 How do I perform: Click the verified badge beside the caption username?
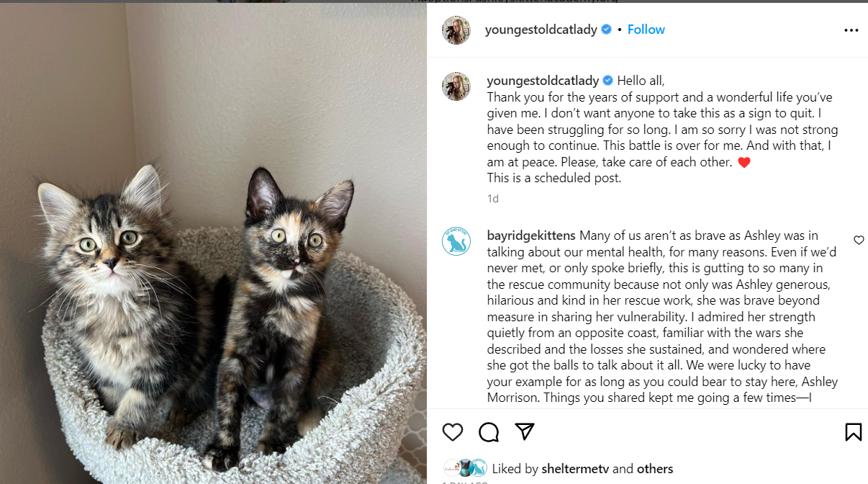tap(608, 81)
